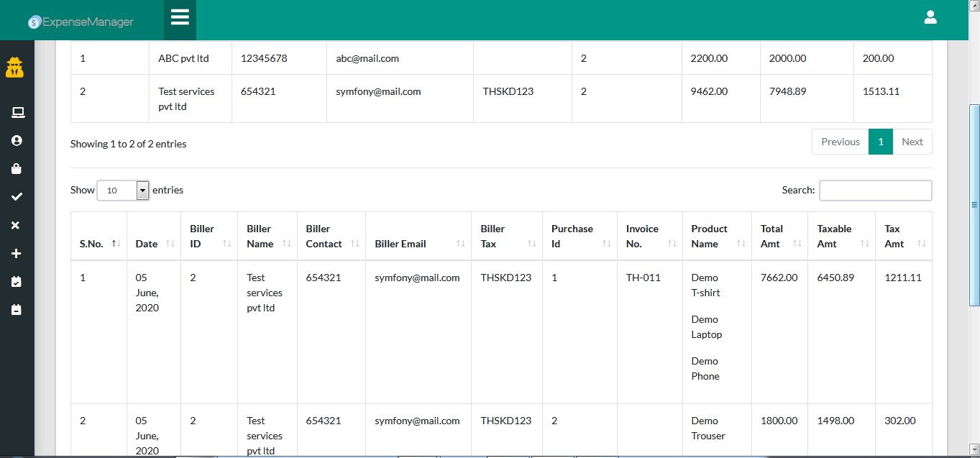This screenshot has height=458, width=980.
Task: Click the shopping bag sidebar icon
Action: coord(17,168)
